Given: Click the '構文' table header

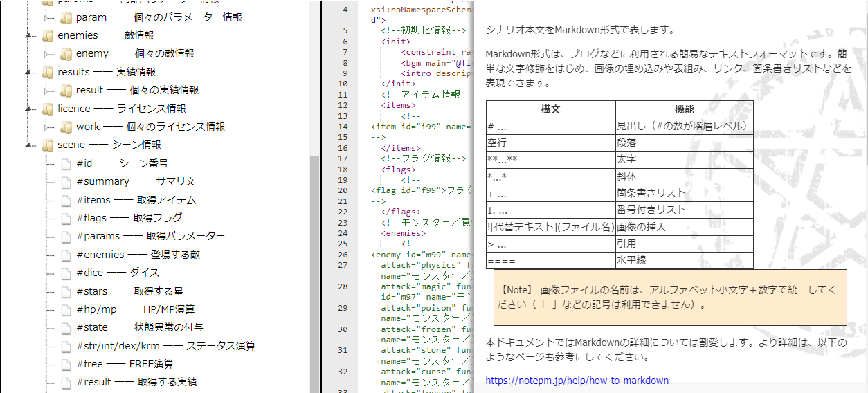Looking at the screenshot, I should (x=550, y=109).
